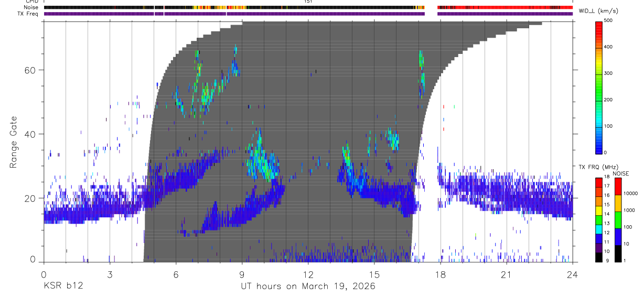
Task: Select the yellow segment of NOISE legend
Action: (619, 203)
